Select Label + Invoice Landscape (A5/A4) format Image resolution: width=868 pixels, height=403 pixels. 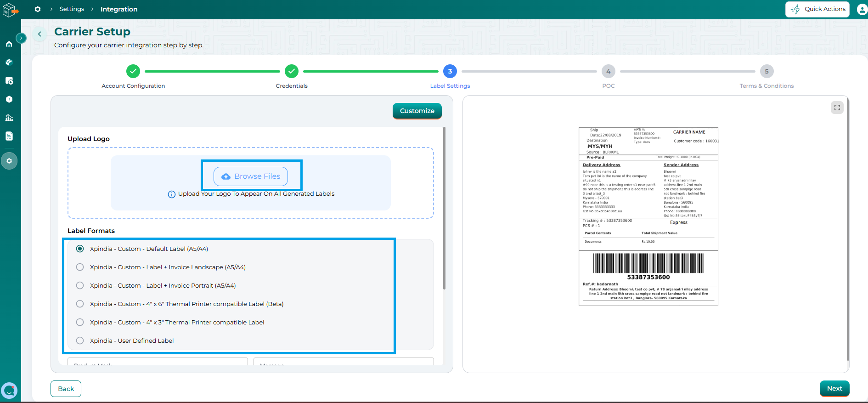pos(80,267)
